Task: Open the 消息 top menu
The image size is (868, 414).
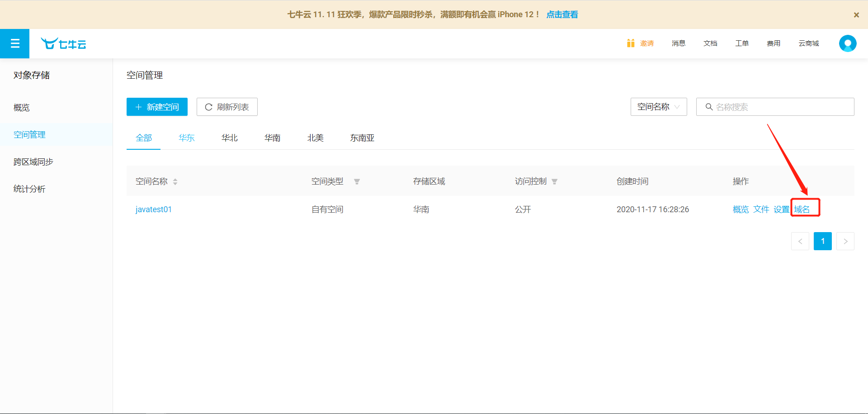Action: coord(679,43)
